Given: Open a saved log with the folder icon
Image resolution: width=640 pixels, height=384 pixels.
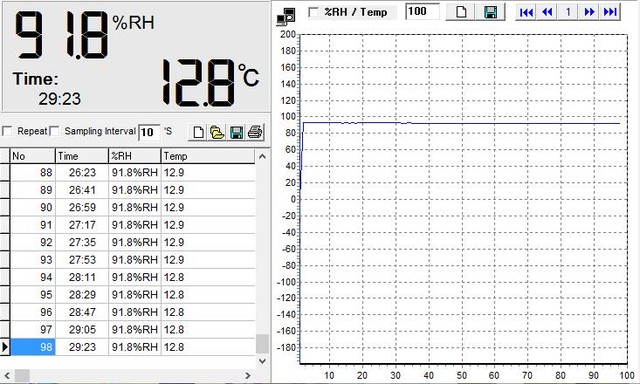Looking at the screenshot, I should (217, 132).
